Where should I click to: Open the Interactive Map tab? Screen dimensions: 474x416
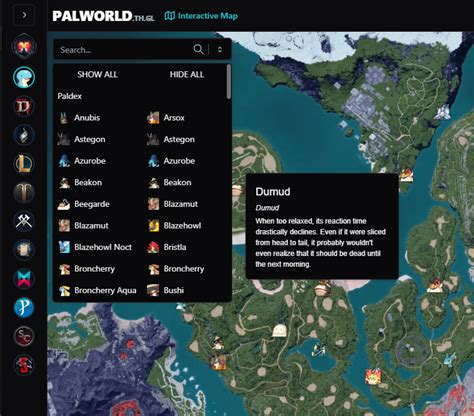click(201, 16)
